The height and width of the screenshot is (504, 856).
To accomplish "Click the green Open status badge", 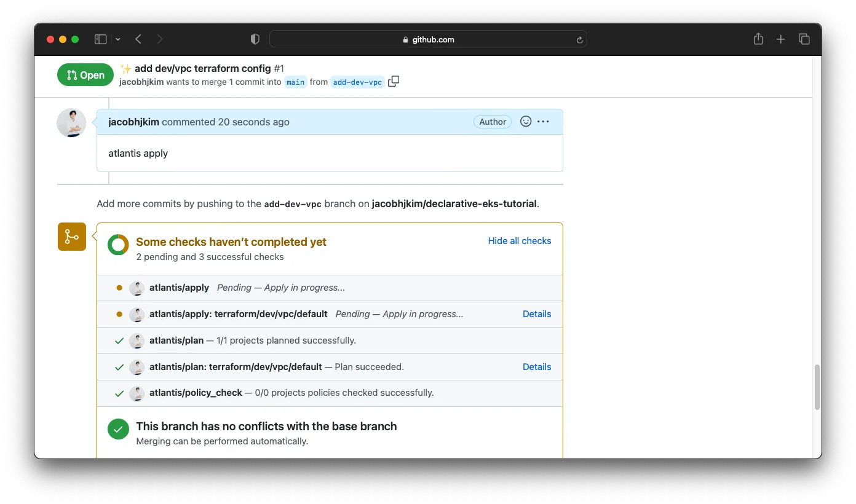I will coord(85,75).
